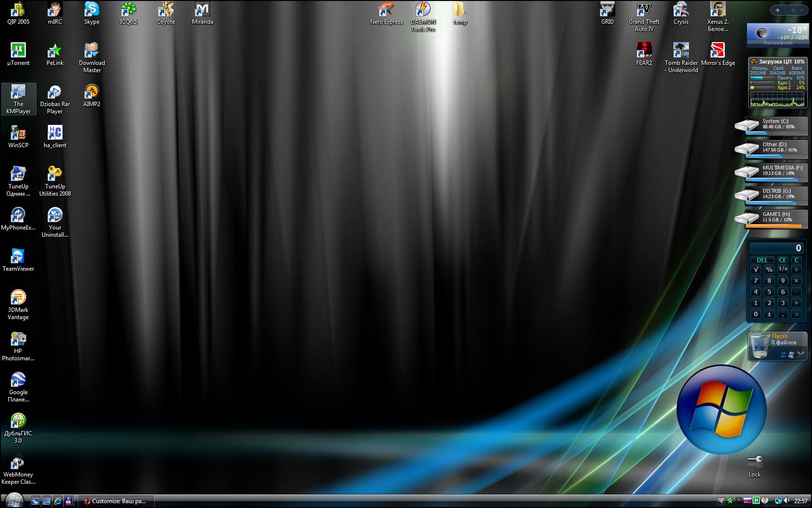Select the Mirror's Edge game icon

[718, 51]
